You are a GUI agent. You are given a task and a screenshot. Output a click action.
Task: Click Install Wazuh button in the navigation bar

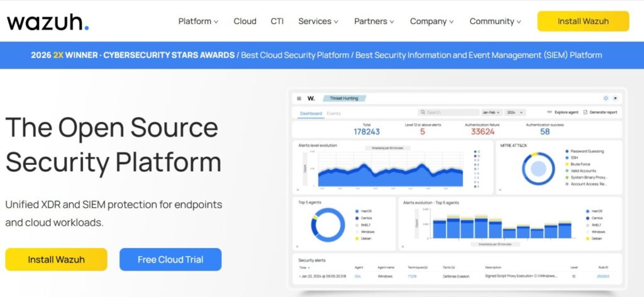coord(583,21)
